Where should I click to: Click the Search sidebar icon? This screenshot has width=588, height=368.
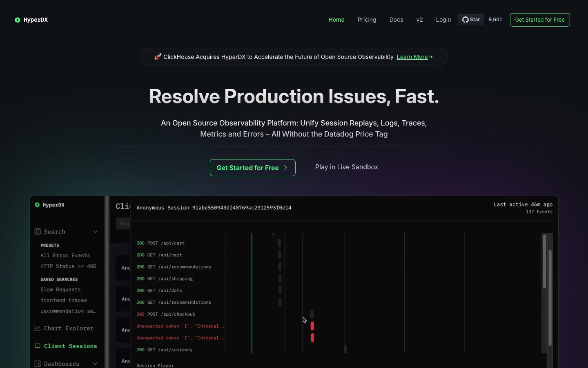point(38,231)
